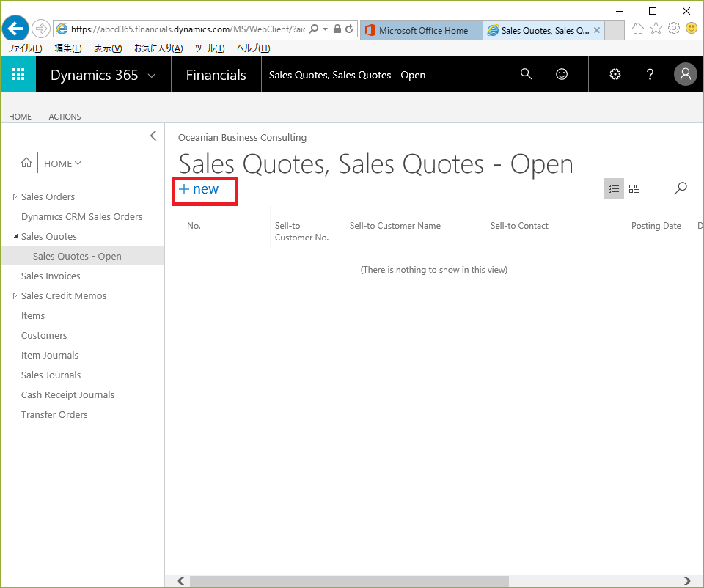Open Cash Receipt Journals in sidebar
The image size is (704, 588).
[x=67, y=394]
